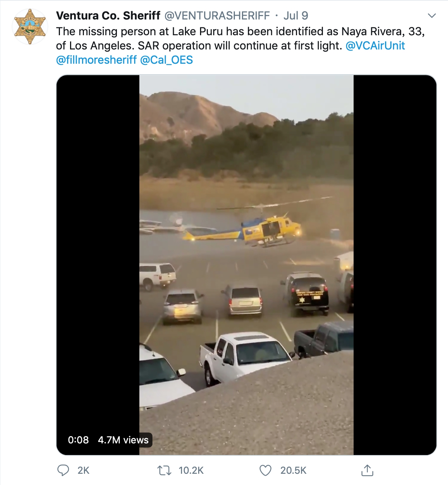This screenshot has width=448, height=485.
Task: Expand the tweet options chevron menu
Action: (x=432, y=16)
